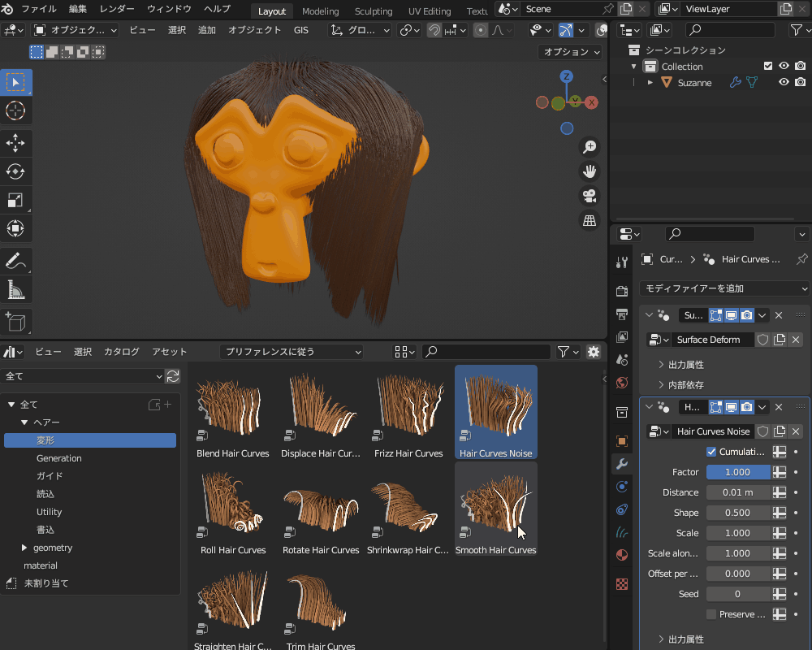This screenshot has width=812, height=650.
Task: Open the ヘルプ menu
Action: click(x=215, y=9)
